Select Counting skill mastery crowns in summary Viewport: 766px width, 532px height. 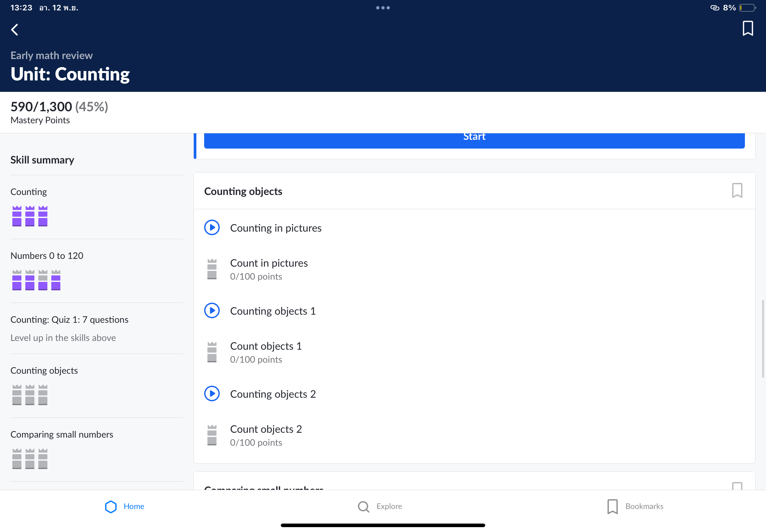30,216
